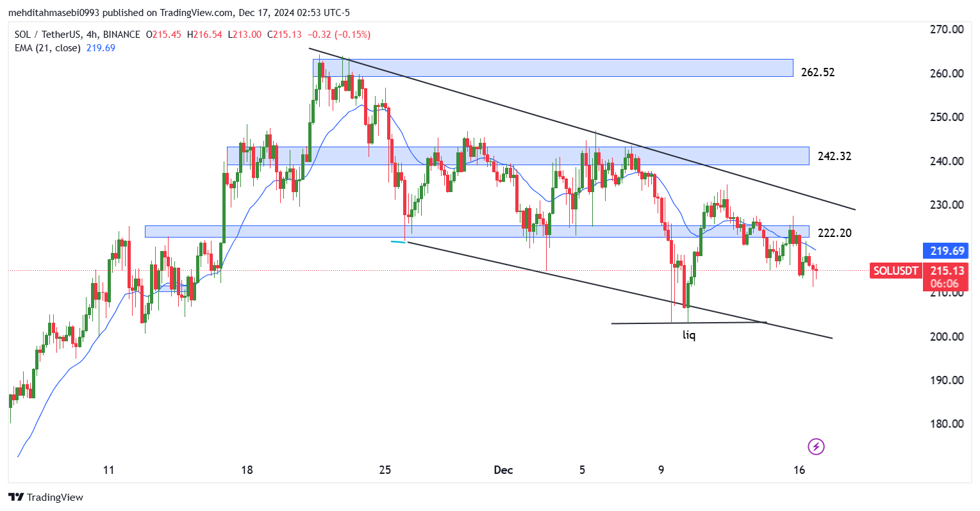Click the 190.00 price axis label

[x=947, y=380]
